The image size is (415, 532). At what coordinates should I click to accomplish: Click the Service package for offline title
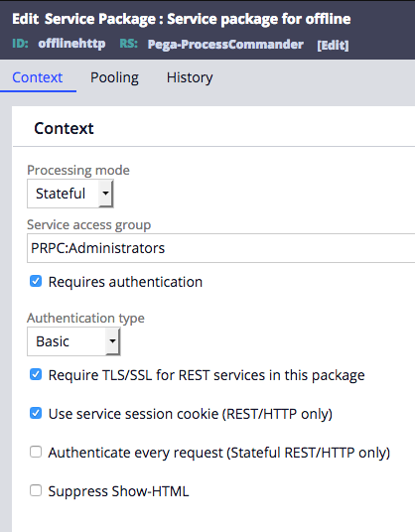coord(259,19)
